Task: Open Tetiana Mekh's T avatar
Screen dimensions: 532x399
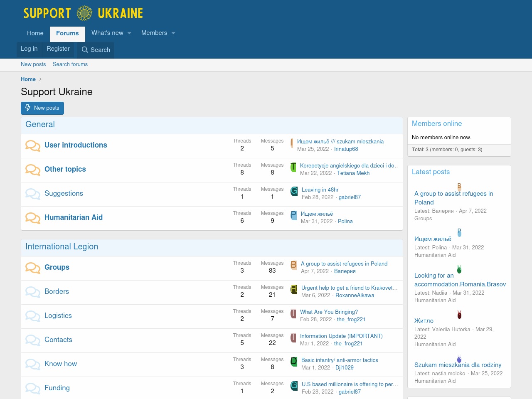Action: coord(293,167)
